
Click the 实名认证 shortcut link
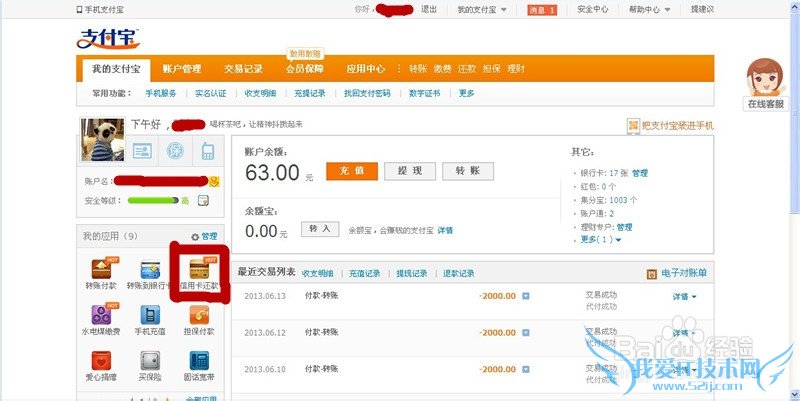211,93
